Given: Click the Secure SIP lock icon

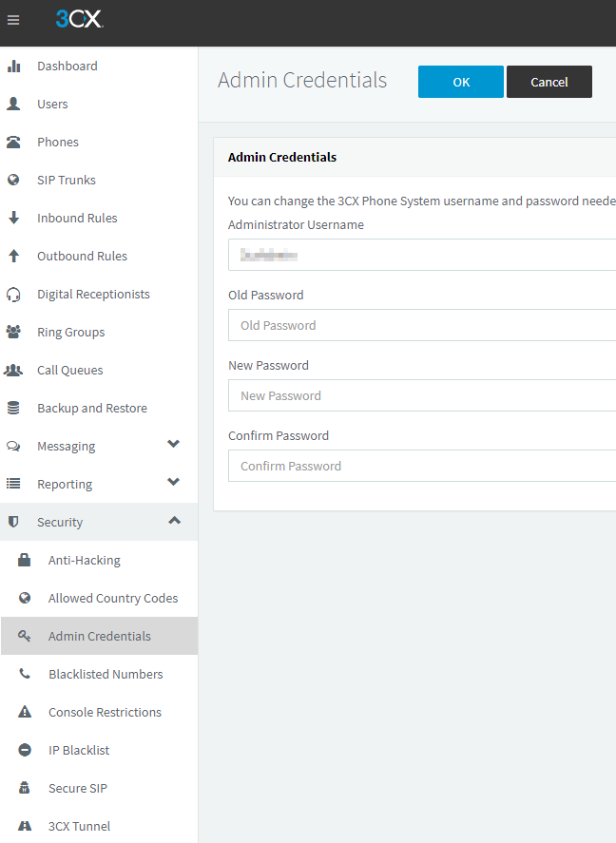Looking at the screenshot, I should [x=24, y=788].
